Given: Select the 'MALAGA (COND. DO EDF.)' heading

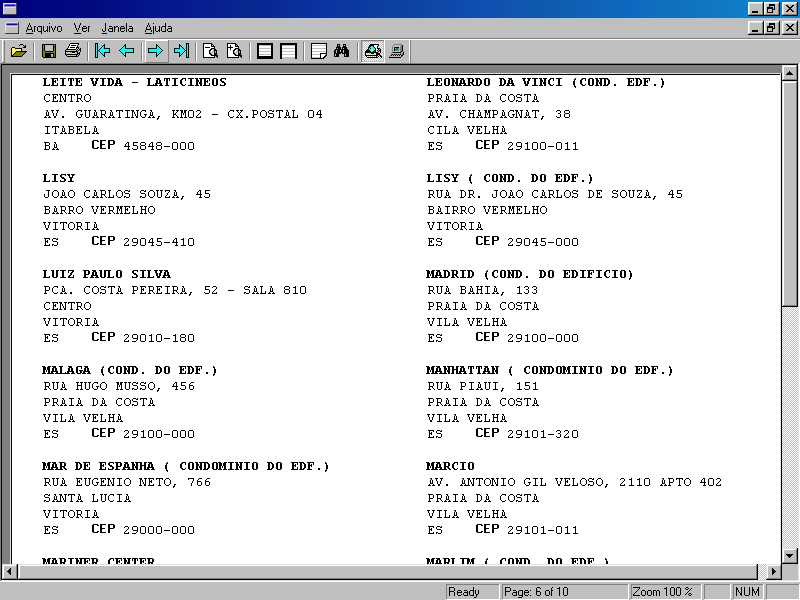Looking at the screenshot, I should coord(130,370).
